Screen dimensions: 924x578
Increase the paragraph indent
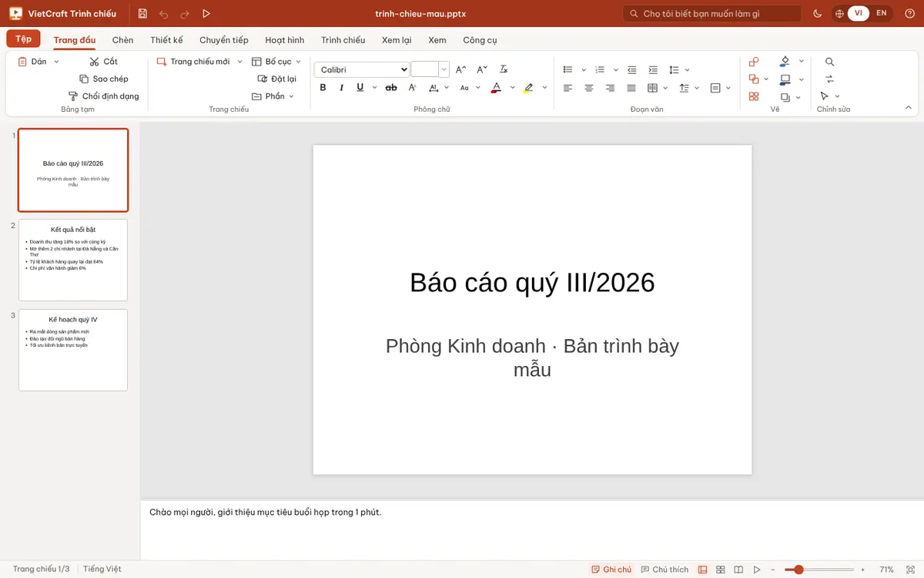point(653,69)
